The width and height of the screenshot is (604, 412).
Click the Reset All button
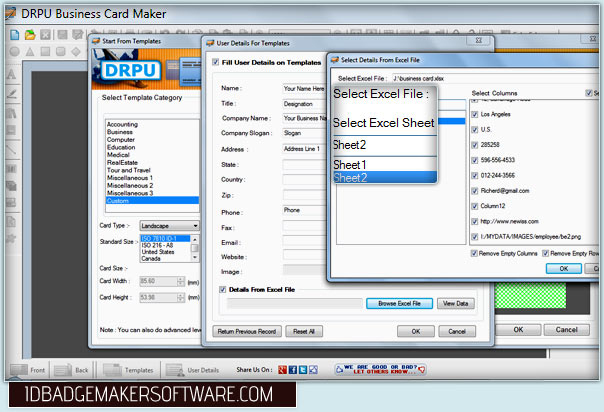coord(304,332)
